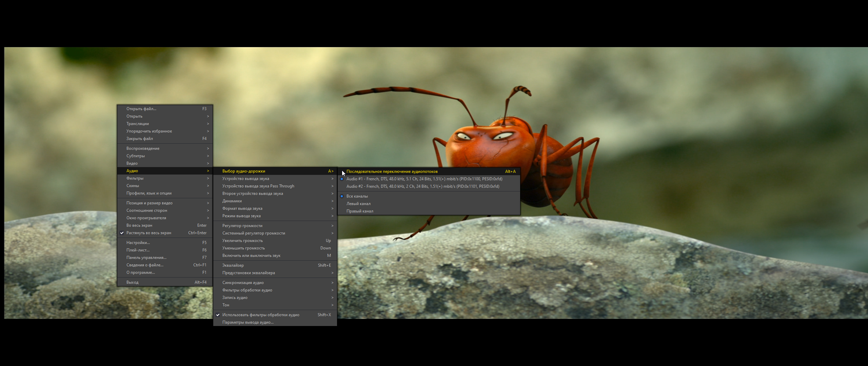Viewport: 868px width, 366px height.
Task: Open Эквалайзер from audio menu
Action: [233, 265]
